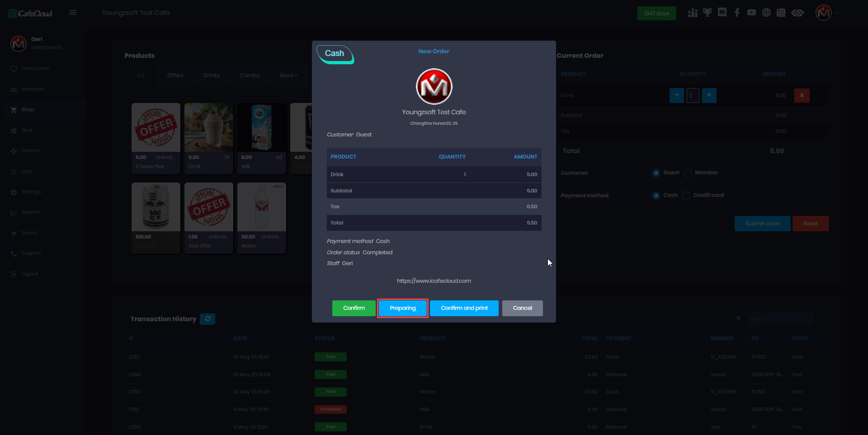The image size is (868, 435).
Task: Select the Drinks products tab
Action: click(211, 75)
